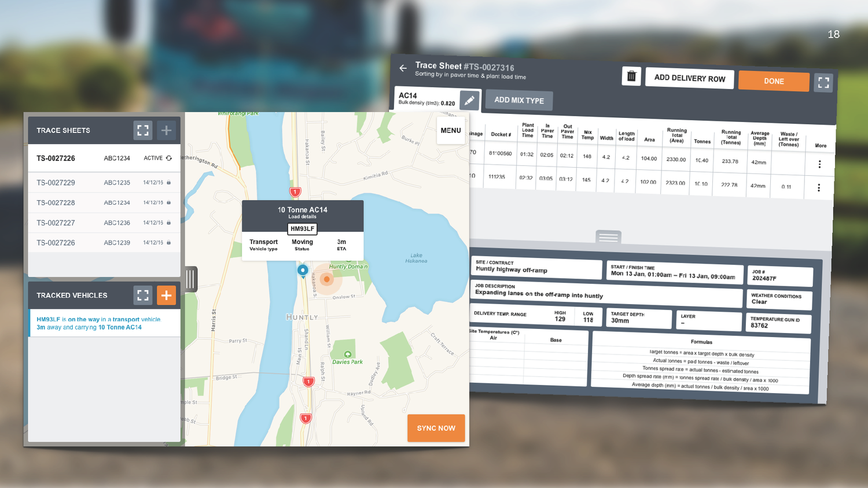Open trace sheet TS-0027228
Screen dimensions: 868x488
point(104,203)
